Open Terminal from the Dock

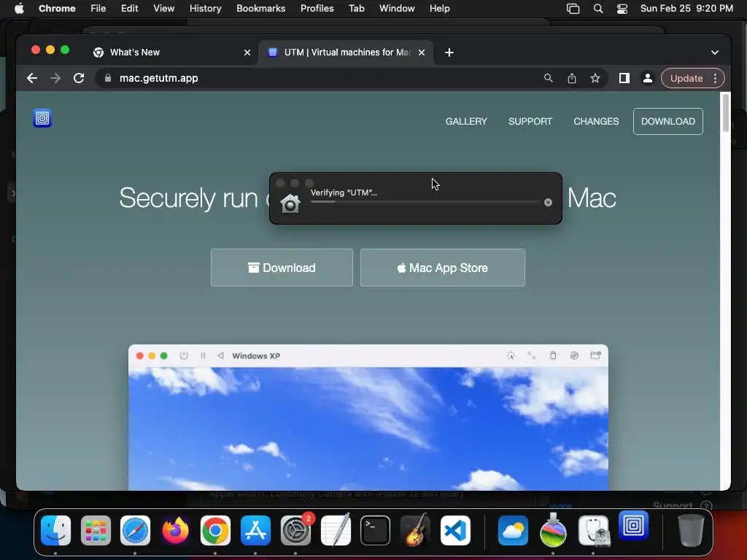pyautogui.click(x=376, y=530)
